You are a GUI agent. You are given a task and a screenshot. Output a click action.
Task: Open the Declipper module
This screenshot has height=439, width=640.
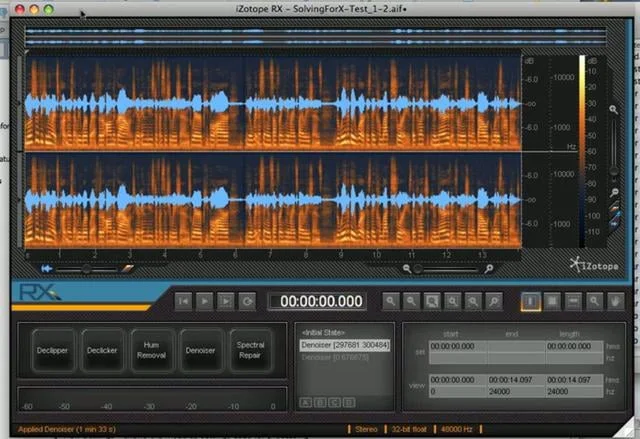[53, 350]
